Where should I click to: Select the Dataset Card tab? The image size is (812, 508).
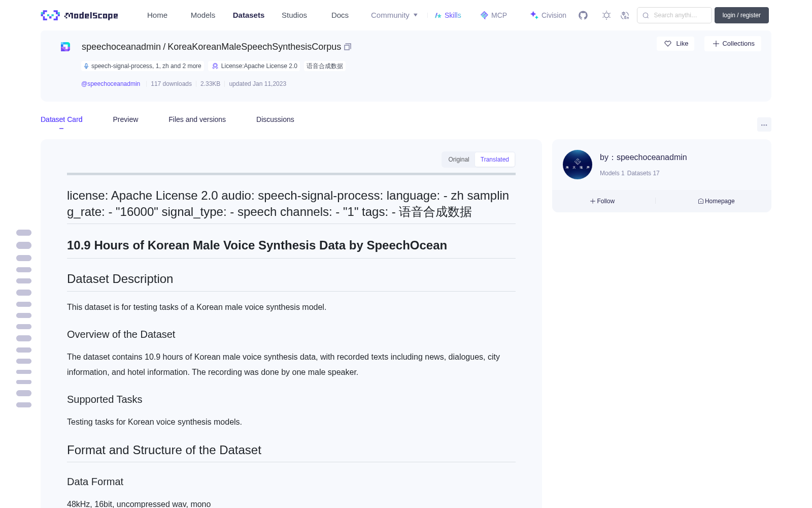[61, 119]
